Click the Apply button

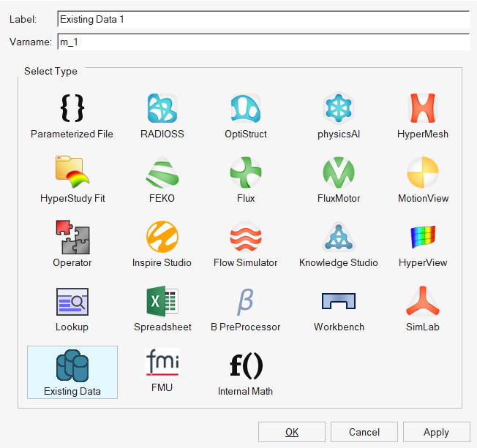(436, 432)
